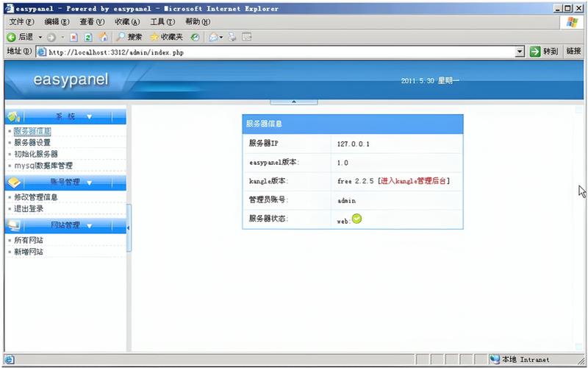Click the IE icon in title bar
Image resolution: width=588 pixels, height=368 pixels.
(10, 8)
